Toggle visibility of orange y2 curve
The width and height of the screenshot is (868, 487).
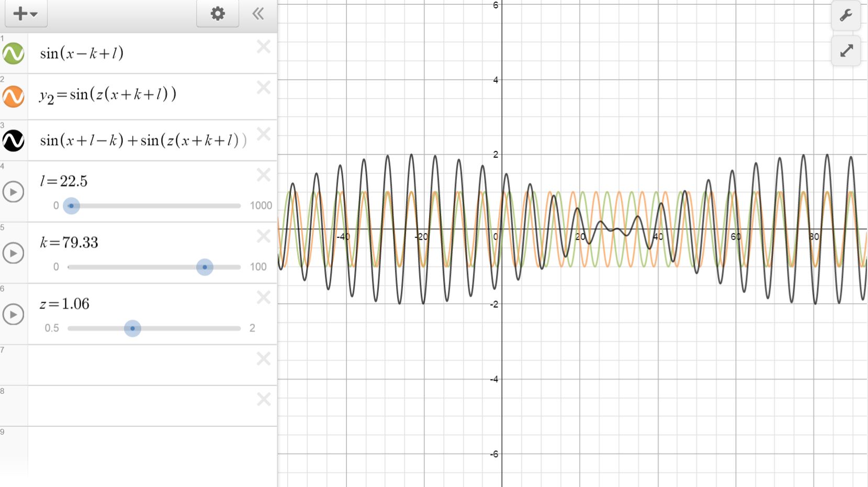click(x=14, y=97)
